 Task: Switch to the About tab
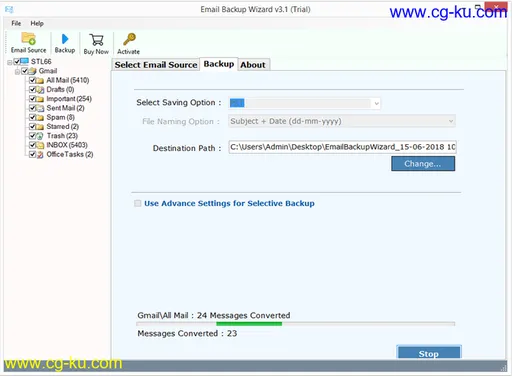point(253,65)
